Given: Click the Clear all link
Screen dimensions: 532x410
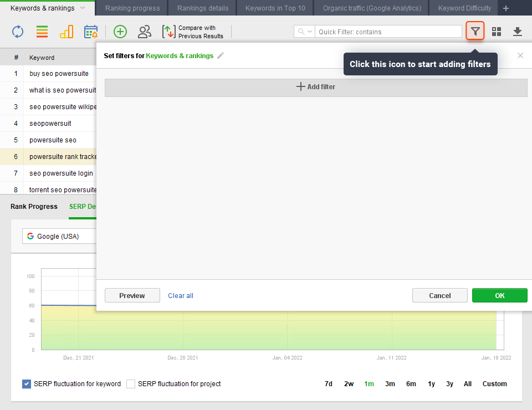Looking at the screenshot, I should pos(181,296).
